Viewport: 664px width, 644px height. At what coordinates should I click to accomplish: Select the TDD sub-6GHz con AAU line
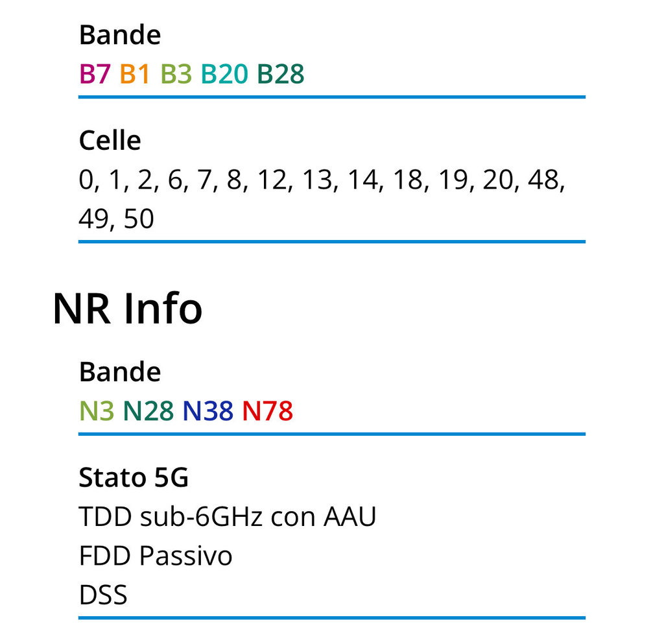tap(228, 517)
